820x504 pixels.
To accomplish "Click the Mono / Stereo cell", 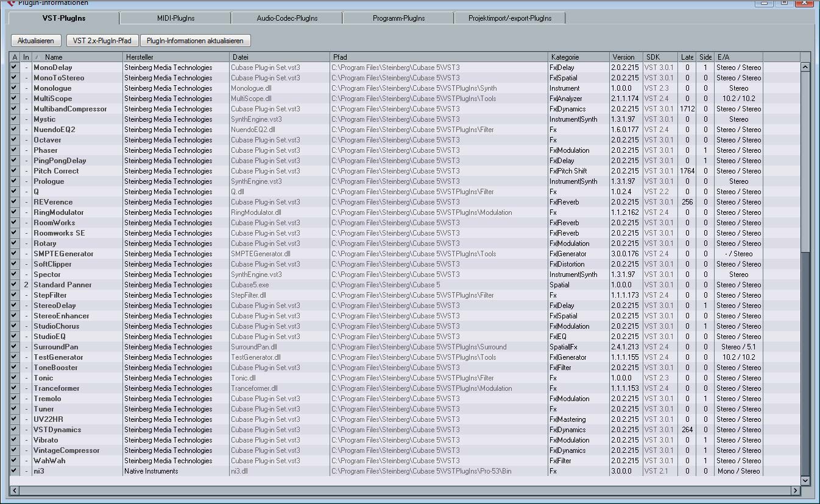I will pos(738,471).
